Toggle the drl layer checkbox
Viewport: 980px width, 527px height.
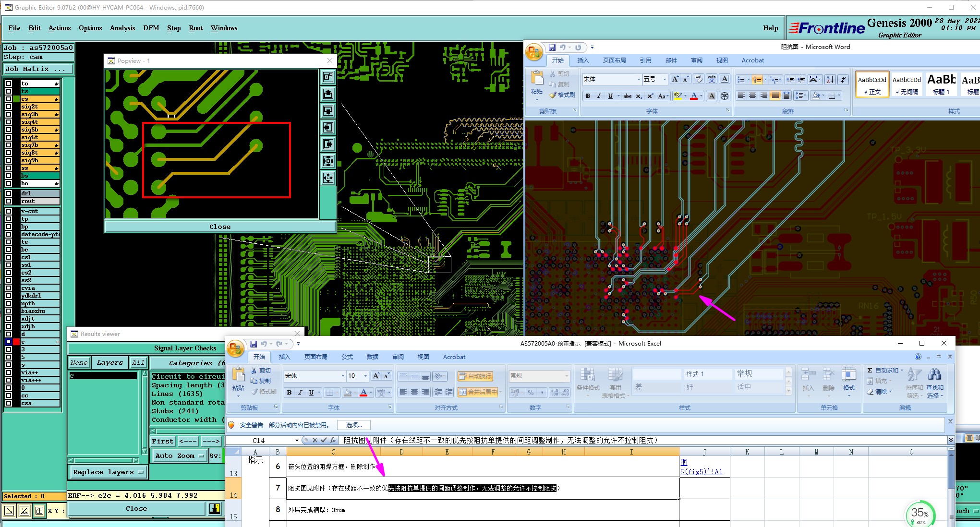(9, 193)
